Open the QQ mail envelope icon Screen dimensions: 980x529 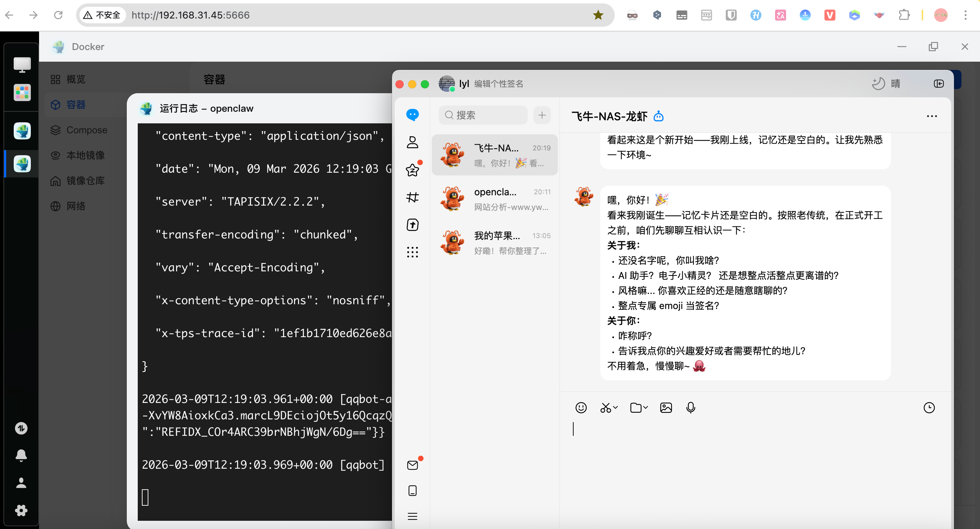(413, 465)
